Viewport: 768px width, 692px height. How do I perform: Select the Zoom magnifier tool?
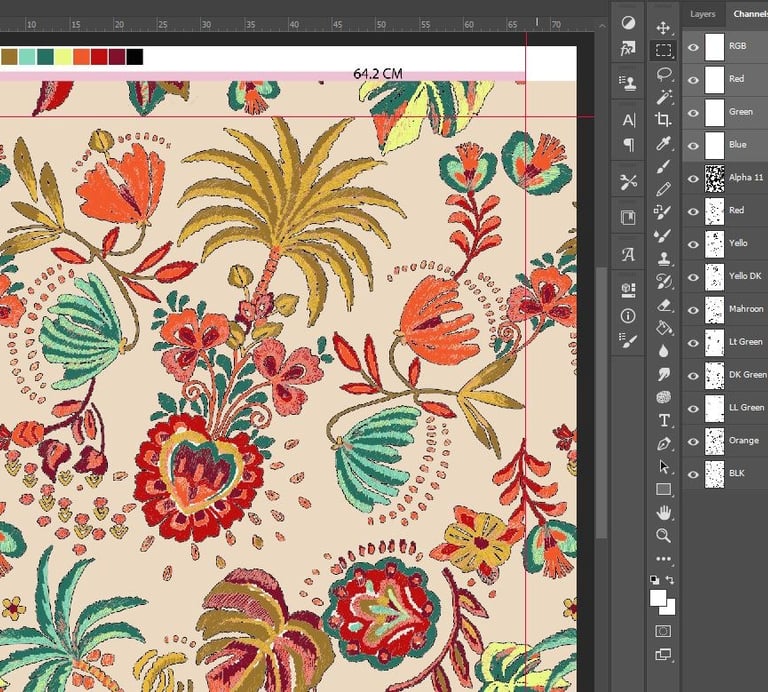(x=663, y=535)
